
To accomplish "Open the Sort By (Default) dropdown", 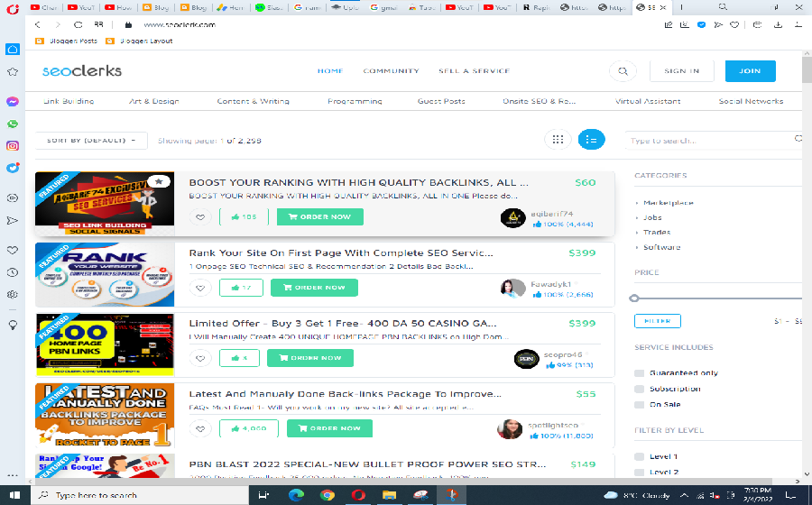I will (91, 140).
